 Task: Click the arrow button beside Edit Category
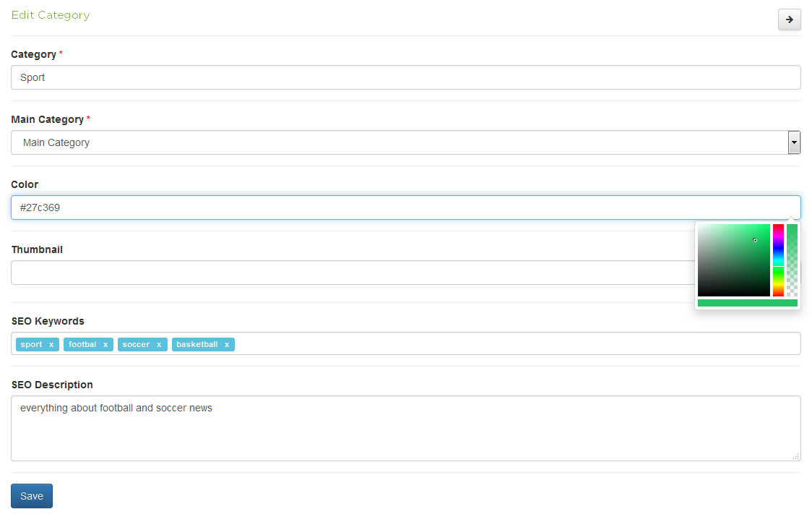[x=789, y=20]
